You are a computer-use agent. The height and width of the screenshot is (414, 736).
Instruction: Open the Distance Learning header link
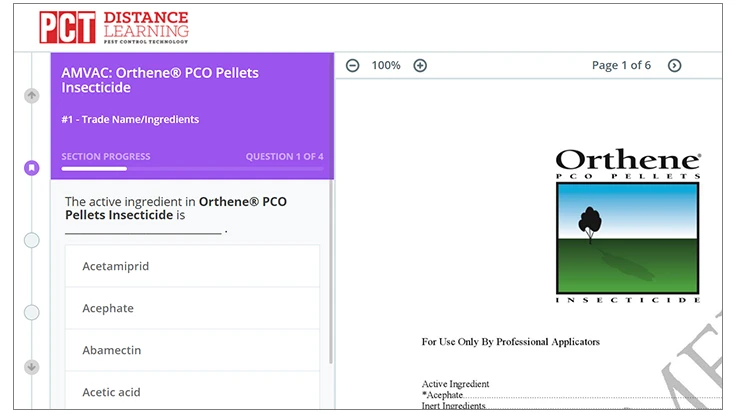(145, 27)
